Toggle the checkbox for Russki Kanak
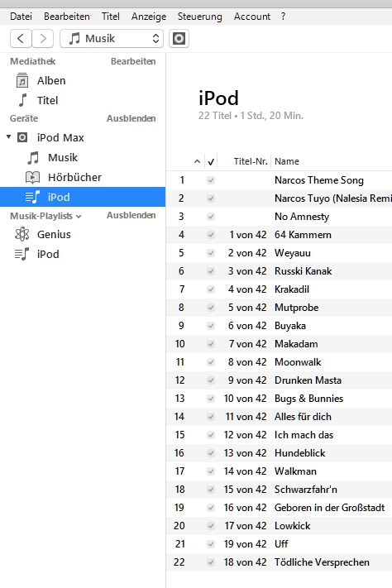 point(211,271)
